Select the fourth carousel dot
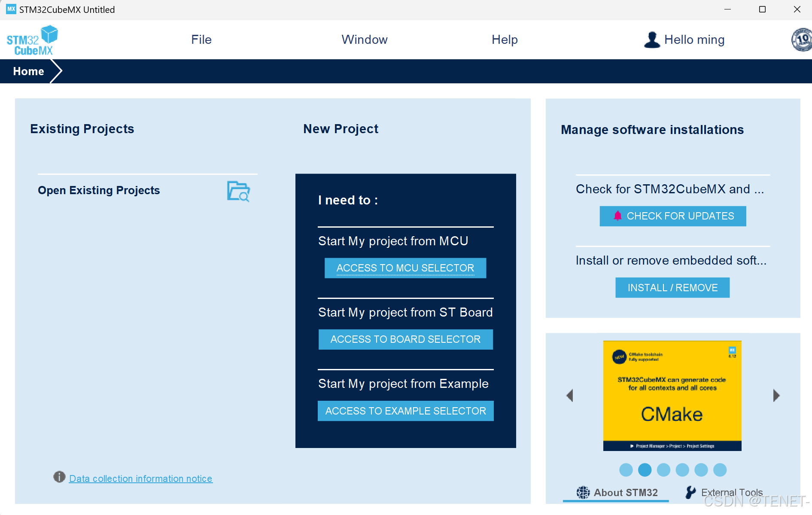Screen dimensions: 812x515 (x=682, y=470)
